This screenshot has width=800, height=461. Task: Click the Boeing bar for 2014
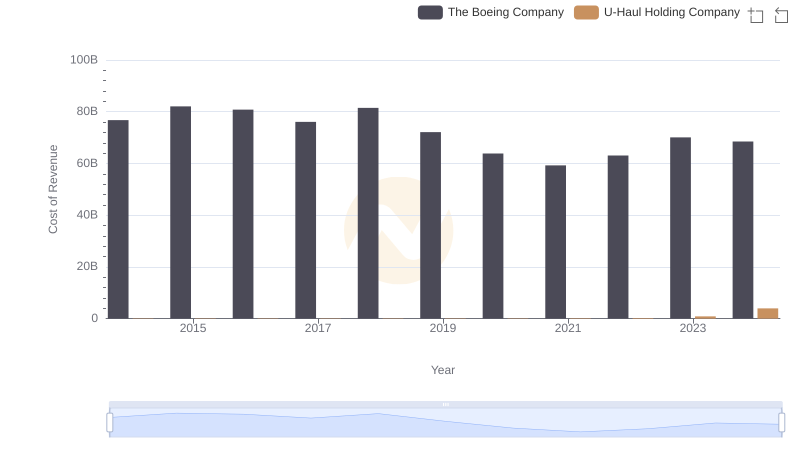118,219
